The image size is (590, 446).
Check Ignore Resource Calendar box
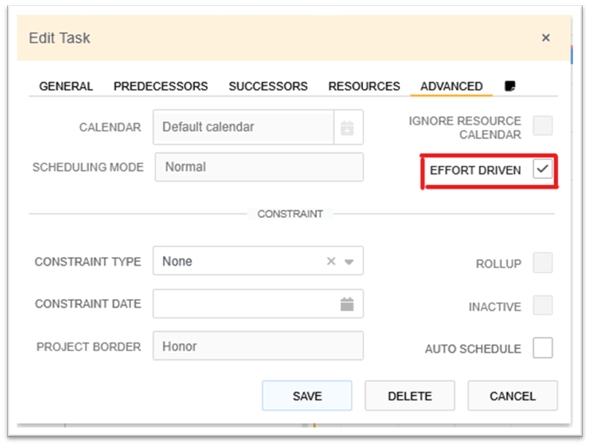(543, 125)
